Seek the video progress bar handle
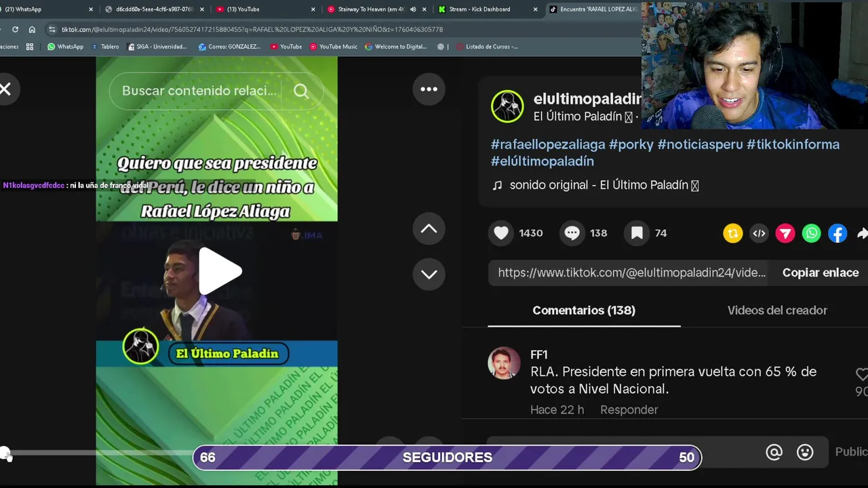The width and height of the screenshot is (868, 488). 5,452
